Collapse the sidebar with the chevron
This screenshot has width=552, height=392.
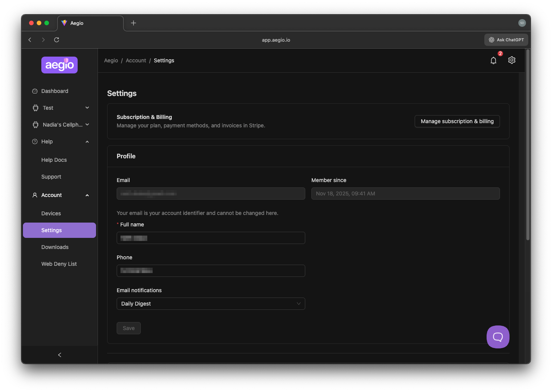59,355
